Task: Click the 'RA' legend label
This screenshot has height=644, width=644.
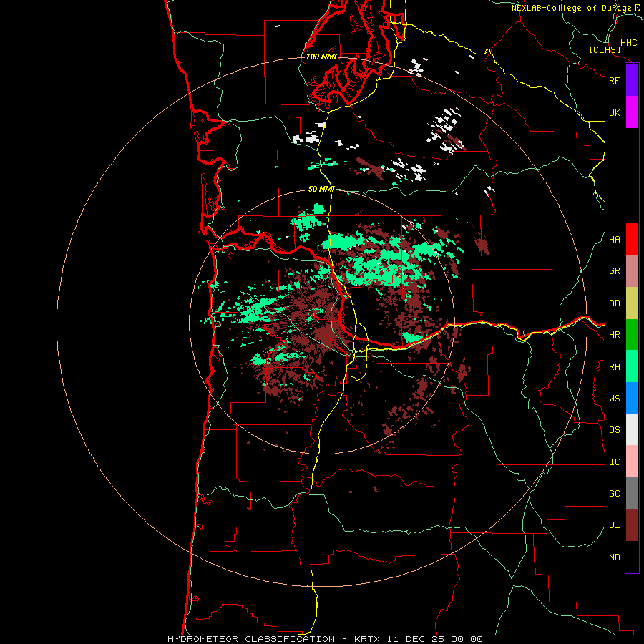Action: (614, 367)
